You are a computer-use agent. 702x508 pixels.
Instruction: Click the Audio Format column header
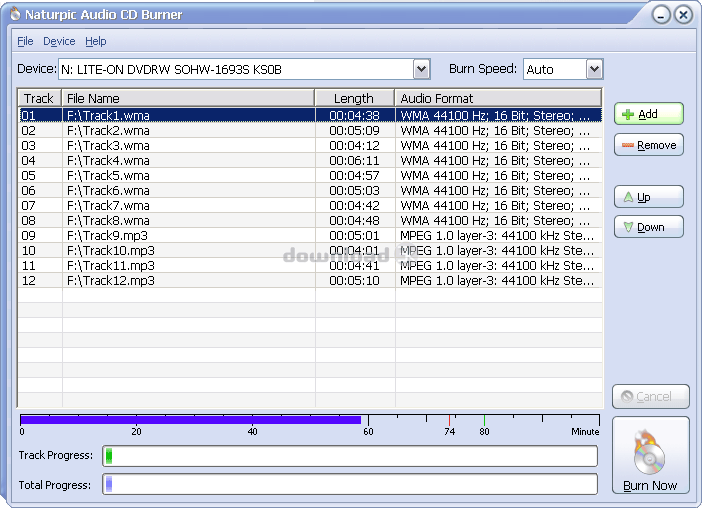(x=498, y=98)
